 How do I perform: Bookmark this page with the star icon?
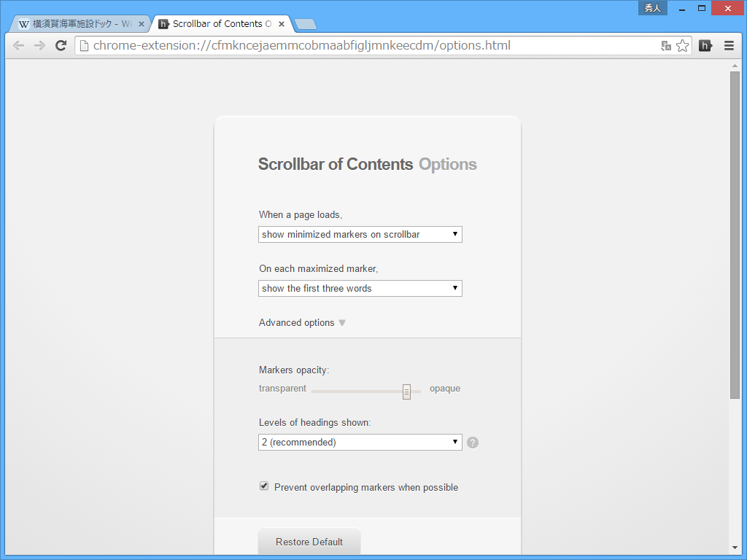[x=682, y=46]
